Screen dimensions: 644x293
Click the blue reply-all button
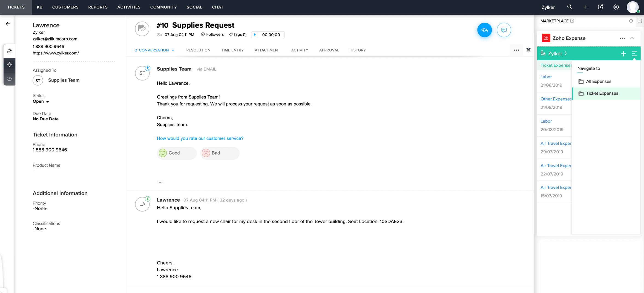tap(484, 30)
